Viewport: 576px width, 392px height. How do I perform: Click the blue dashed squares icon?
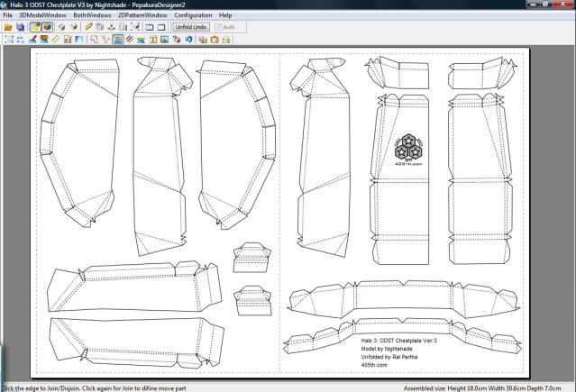coord(21,40)
